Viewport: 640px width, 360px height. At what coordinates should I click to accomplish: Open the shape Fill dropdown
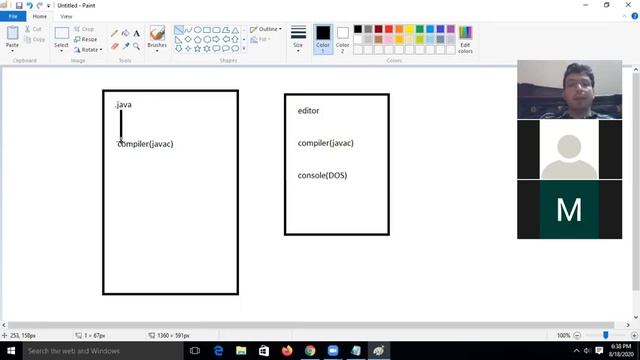[x=260, y=39]
